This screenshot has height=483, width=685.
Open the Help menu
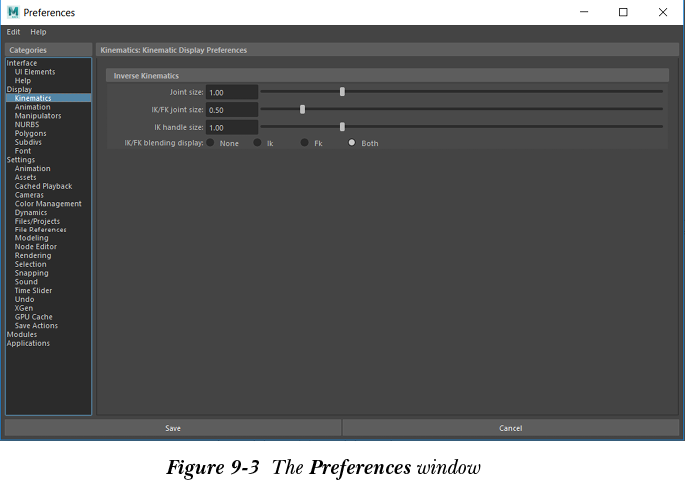pyautogui.click(x=38, y=32)
